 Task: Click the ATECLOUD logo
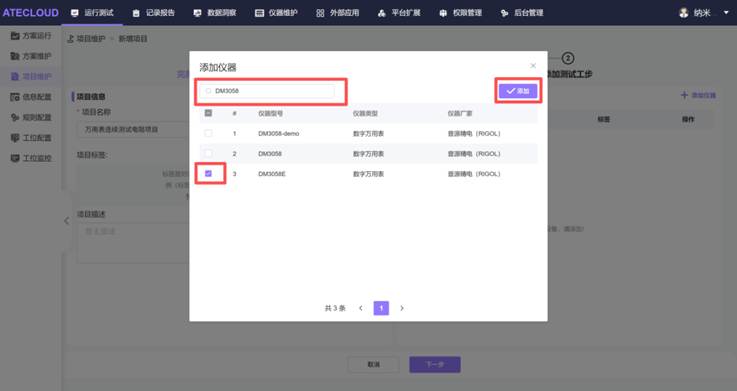coord(31,13)
